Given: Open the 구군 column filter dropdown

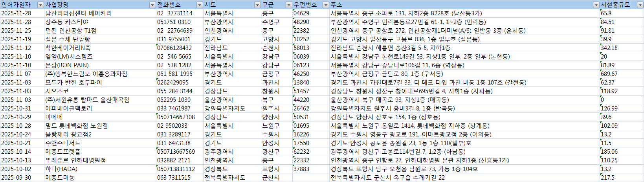Looking at the screenshot, I should pos(289,5).
